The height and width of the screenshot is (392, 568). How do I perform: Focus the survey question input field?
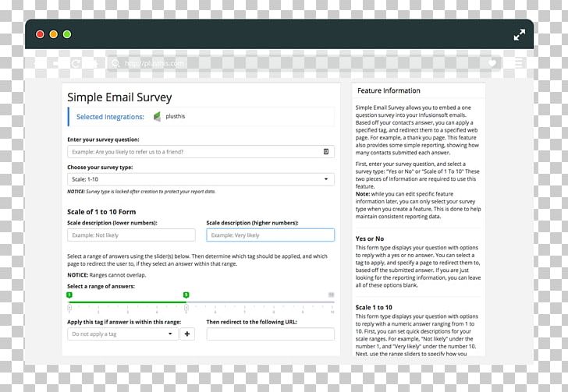pos(195,151)
